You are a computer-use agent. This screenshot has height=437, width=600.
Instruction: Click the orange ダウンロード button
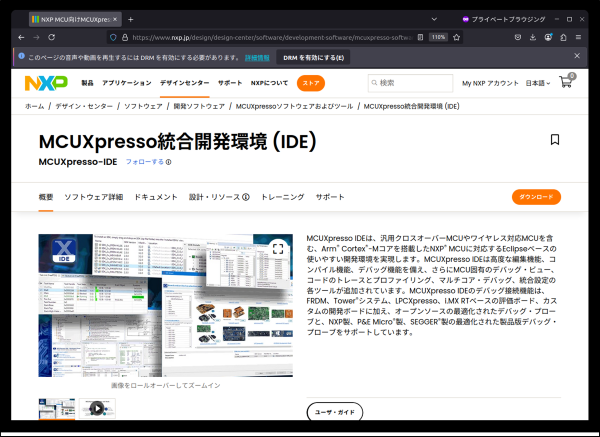coord(536,197)
